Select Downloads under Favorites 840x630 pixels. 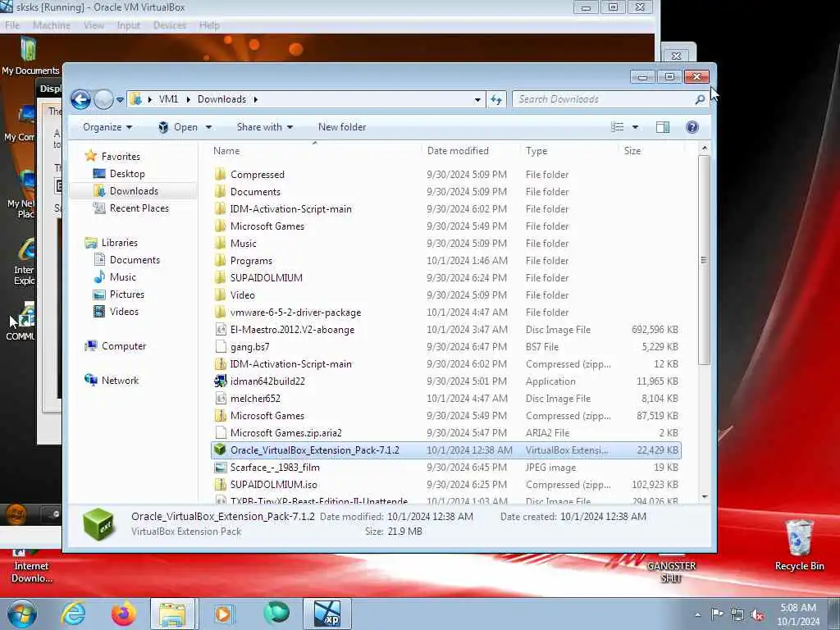(x=134, y=190)
